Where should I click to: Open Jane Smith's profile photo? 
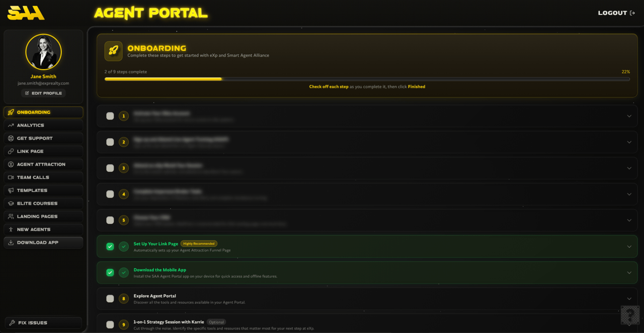point(43,51)
